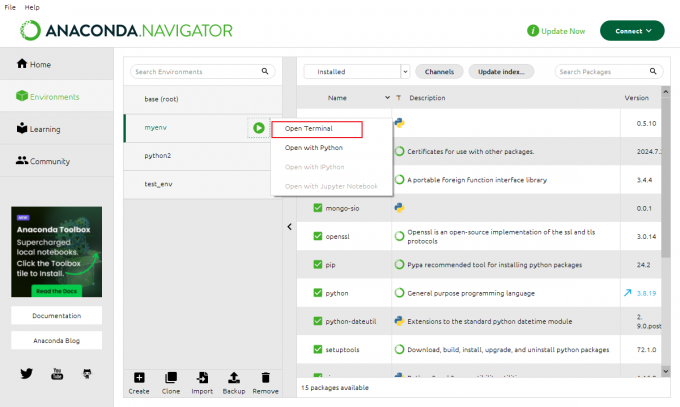Choose Open with IPython
The image size is (680, 407).
click(x=314, y=167)
